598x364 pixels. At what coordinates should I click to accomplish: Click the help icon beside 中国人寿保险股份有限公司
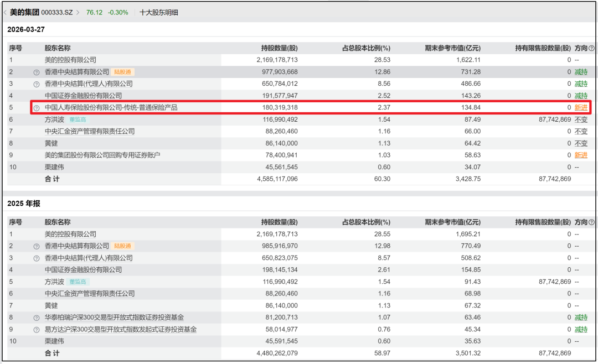click(x=36, y=108)
